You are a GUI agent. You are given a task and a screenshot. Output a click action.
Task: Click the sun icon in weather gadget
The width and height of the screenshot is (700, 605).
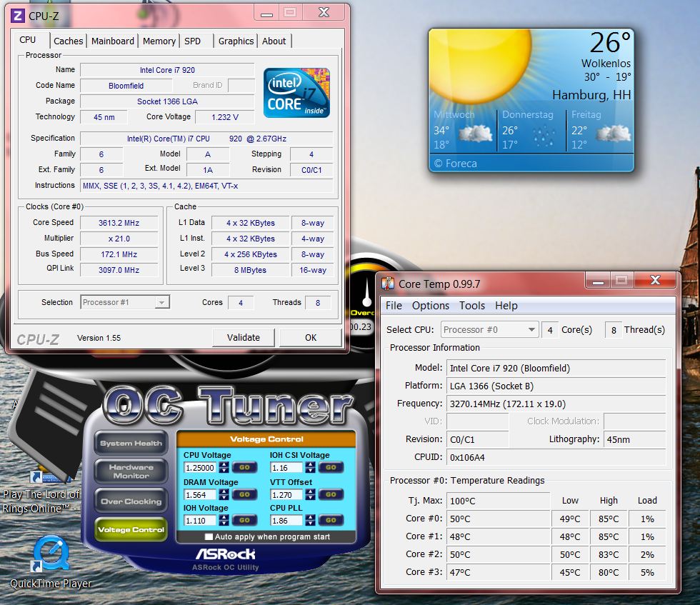click(480, 67)
